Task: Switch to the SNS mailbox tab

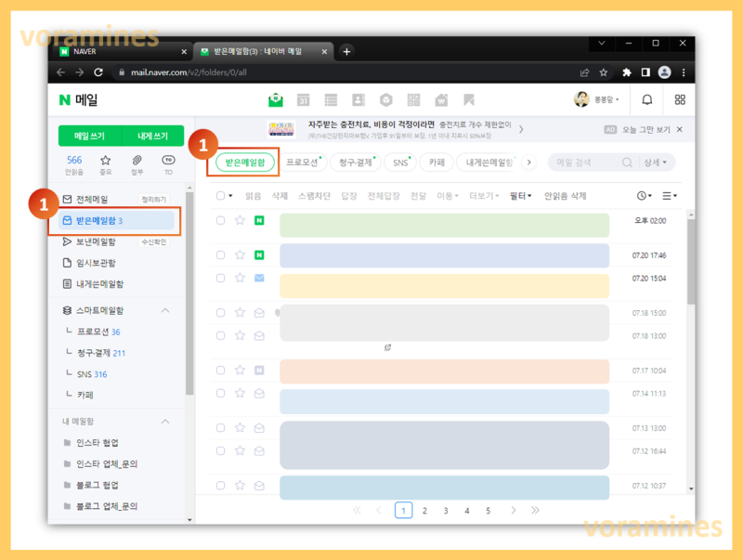Action: (399, 162)
